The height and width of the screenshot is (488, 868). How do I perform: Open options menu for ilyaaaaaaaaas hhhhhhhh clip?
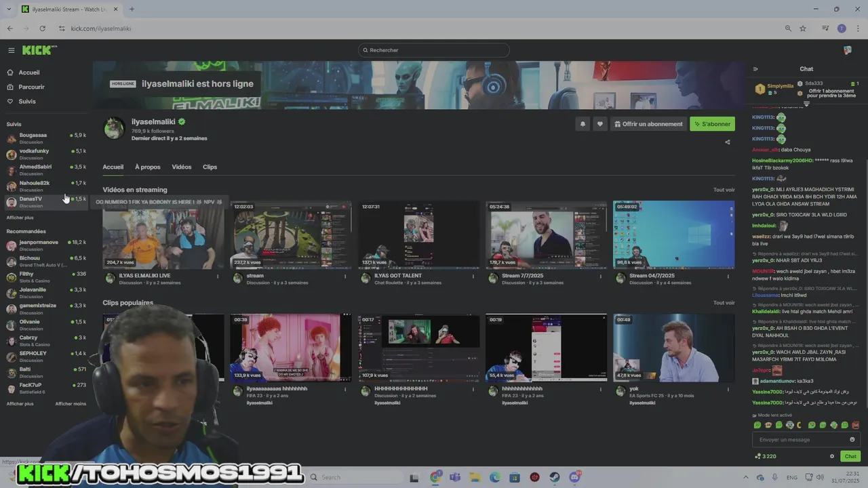click(345, 389)
